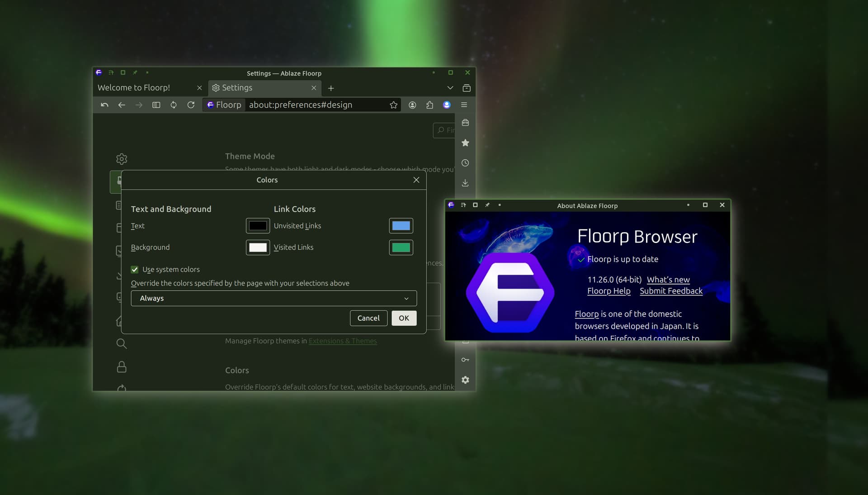Select the General gear in settings categories

point(122,159)
